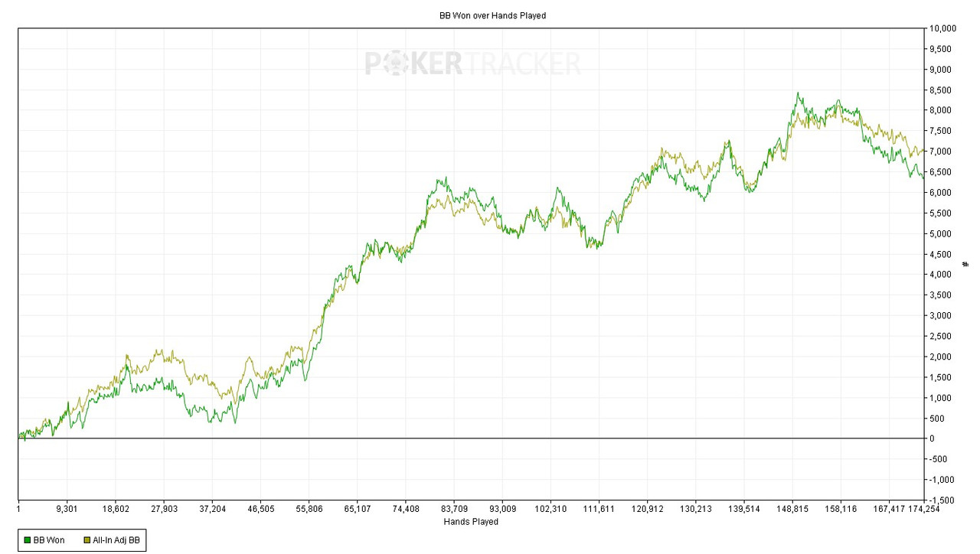980x554 pixels.
Task: Select the x-axis value "37,204"
Action: click(212, 508)
